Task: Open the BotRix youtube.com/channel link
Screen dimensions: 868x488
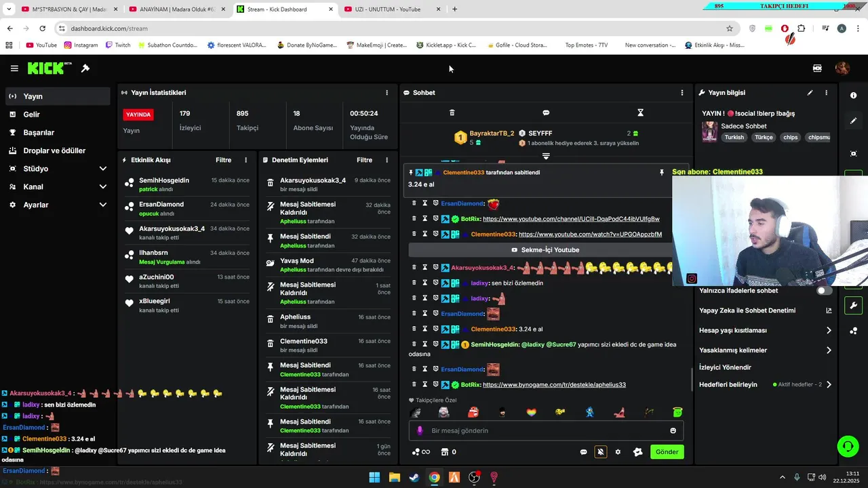Action: [x=571, y=219]
